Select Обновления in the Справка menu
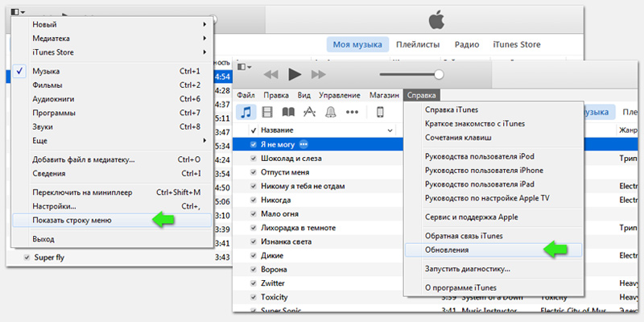Screen dimensions: 644x322 [493, 250]
